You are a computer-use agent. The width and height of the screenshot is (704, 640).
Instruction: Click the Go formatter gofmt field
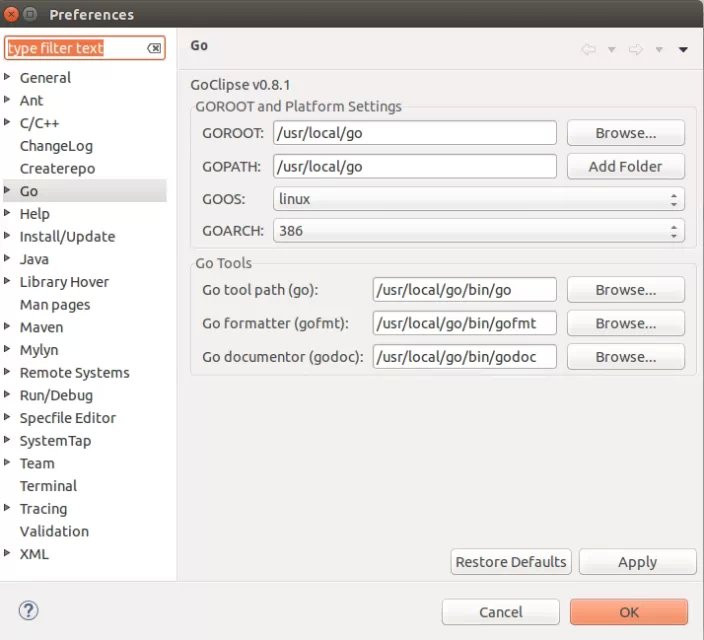[x=465, y=323]
